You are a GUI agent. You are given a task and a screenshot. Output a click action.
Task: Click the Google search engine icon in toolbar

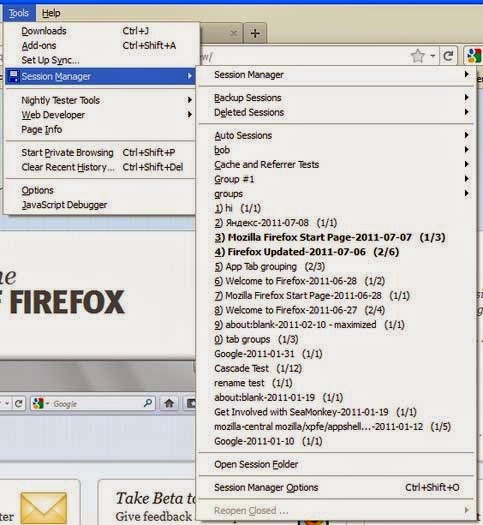click(x=474, y=56)
